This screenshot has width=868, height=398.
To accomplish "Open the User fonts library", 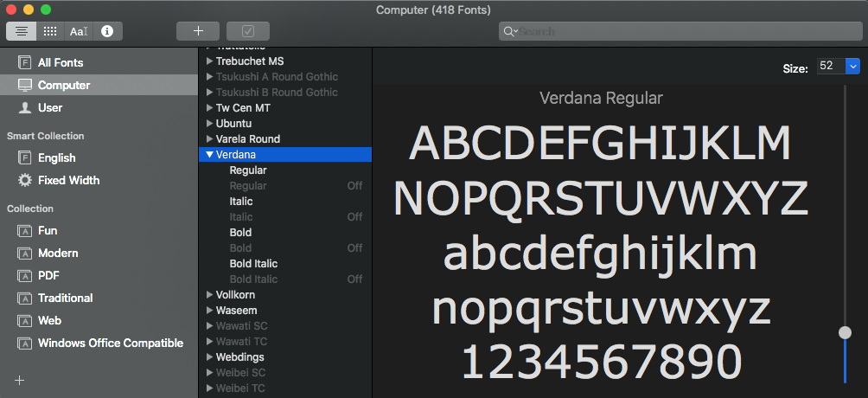I will pos(50,107).
